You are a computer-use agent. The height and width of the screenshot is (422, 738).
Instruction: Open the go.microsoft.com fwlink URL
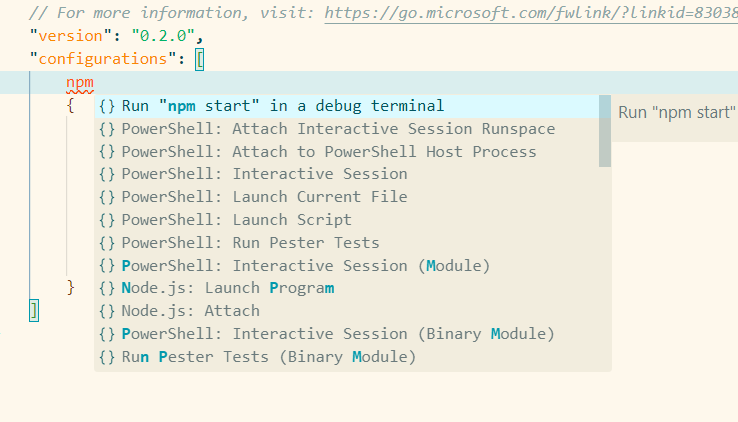pos(531,13)
